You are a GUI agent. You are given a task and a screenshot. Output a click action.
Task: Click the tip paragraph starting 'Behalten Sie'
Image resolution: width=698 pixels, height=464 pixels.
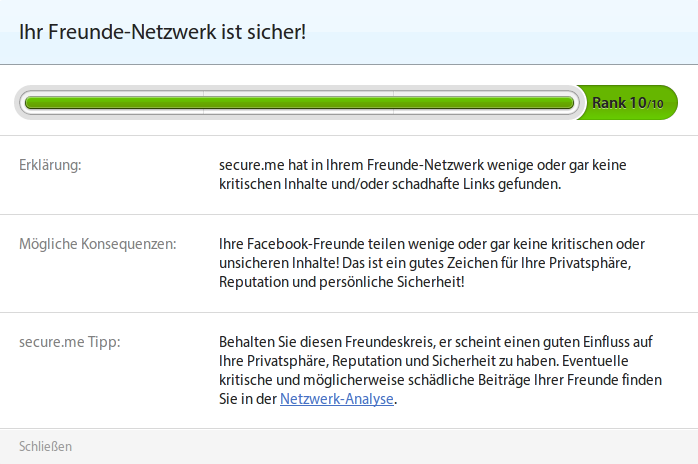(x=440, y=370)
